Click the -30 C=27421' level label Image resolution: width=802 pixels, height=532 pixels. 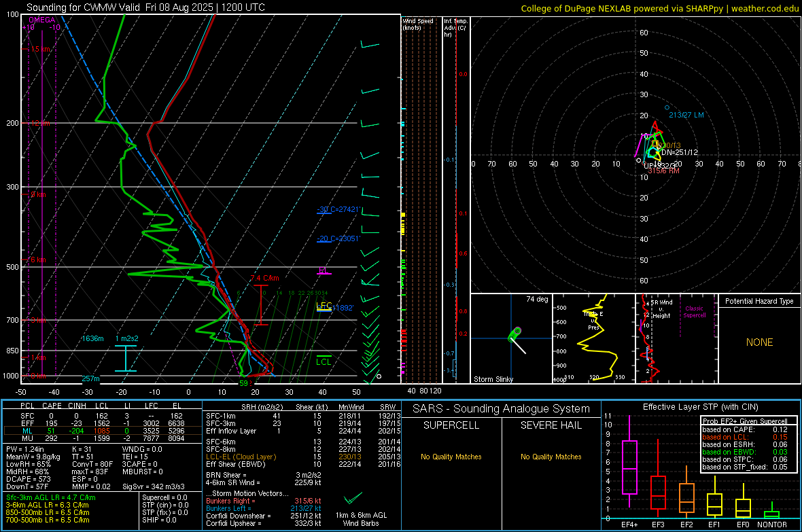(x=339, y=209)
